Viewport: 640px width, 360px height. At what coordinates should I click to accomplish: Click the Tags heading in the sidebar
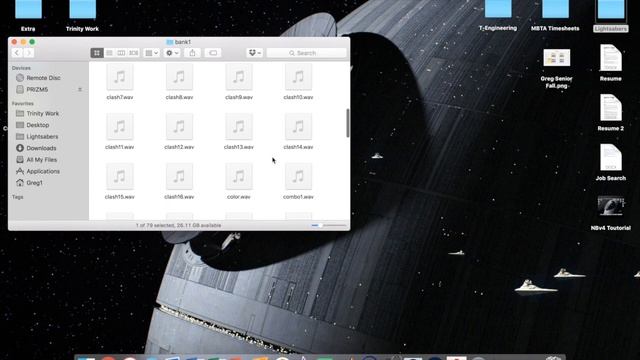pos(18,197)
